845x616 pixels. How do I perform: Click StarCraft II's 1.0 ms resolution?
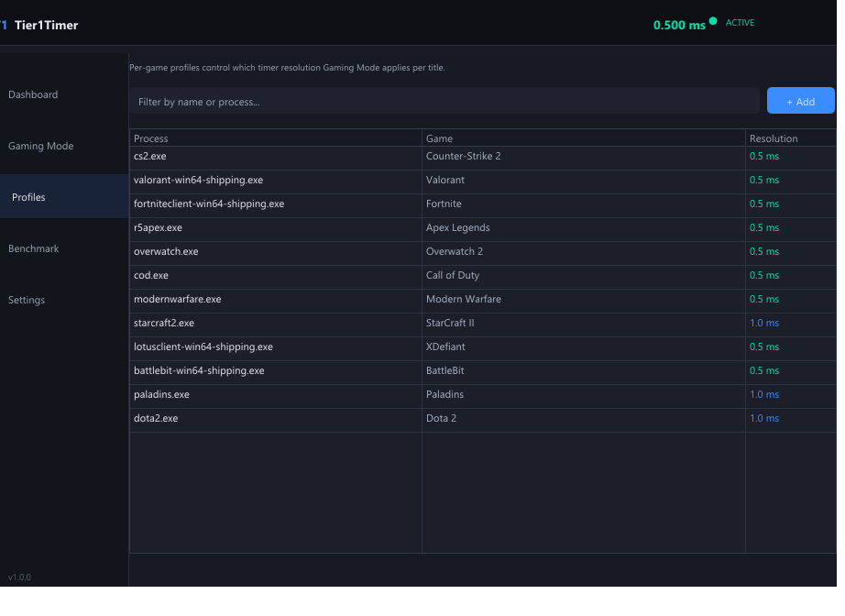point(764,323)
